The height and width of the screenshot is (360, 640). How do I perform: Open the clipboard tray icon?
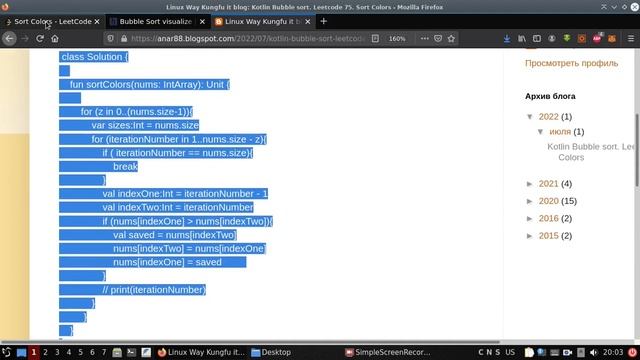(529, 352)
